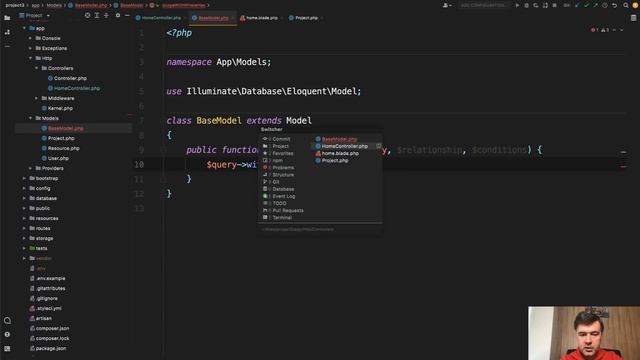Open npm tool window from Switcher
This screenshot has width=640, height=360.
278,161
